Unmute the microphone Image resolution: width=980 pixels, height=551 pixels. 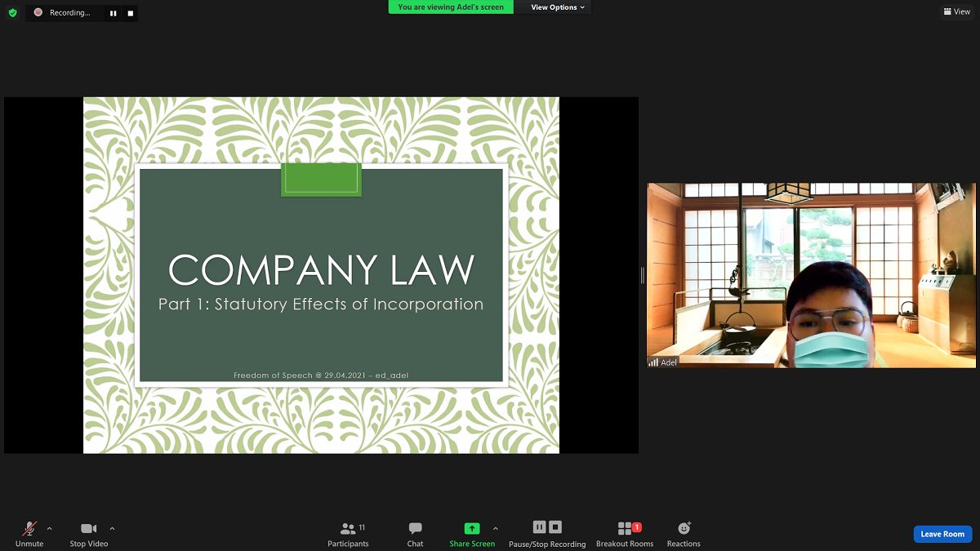(x=29, y=534)
